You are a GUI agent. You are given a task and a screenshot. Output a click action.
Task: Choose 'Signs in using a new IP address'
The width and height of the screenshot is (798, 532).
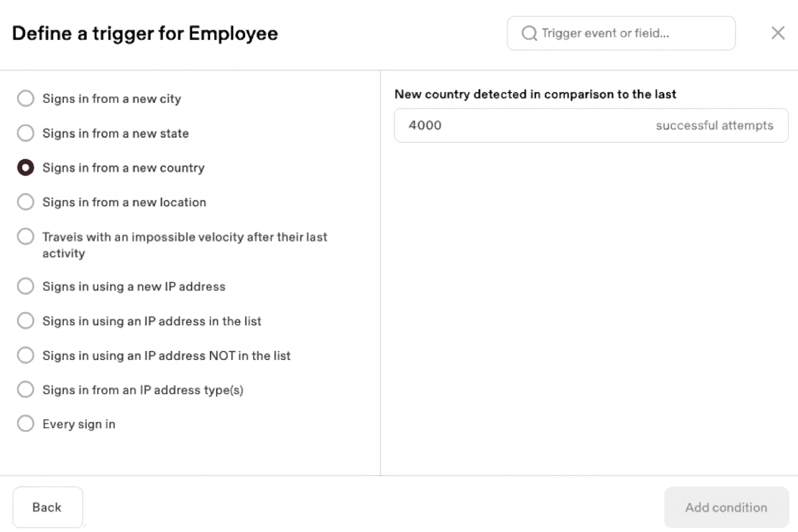tap(25, 286)
